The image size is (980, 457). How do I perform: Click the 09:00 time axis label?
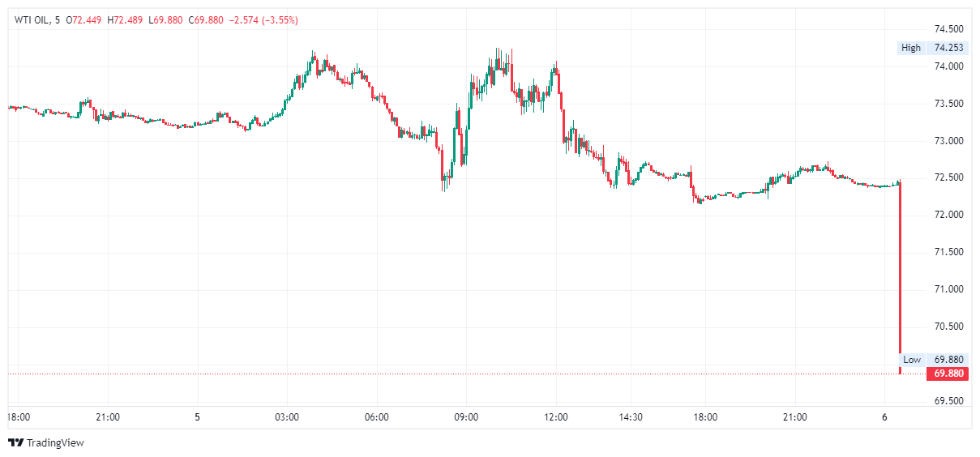click(x=466, y=417)
